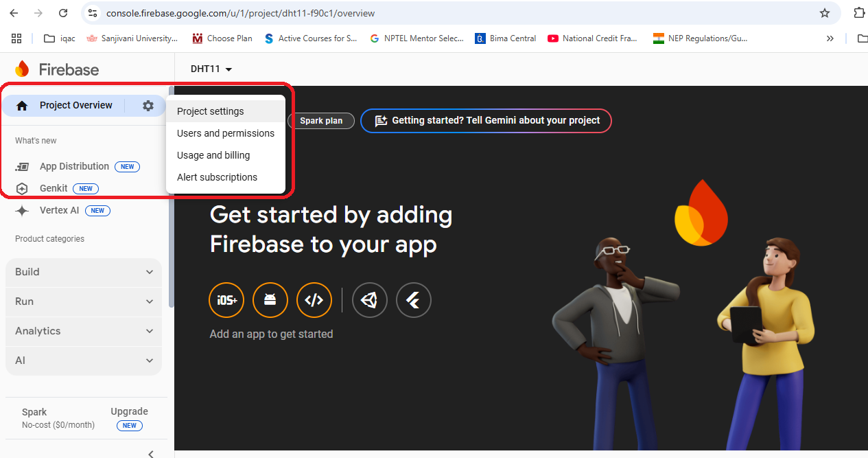Expand the Analytics category
The height and width of the screenshot is (458, 868).
pyautogui.click(x=84, y=331)
